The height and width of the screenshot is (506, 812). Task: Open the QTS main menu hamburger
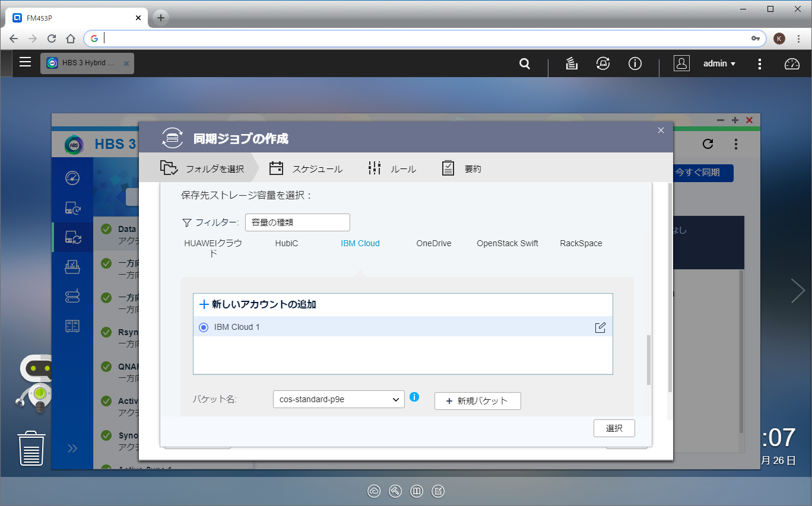(x=25, y=62)
